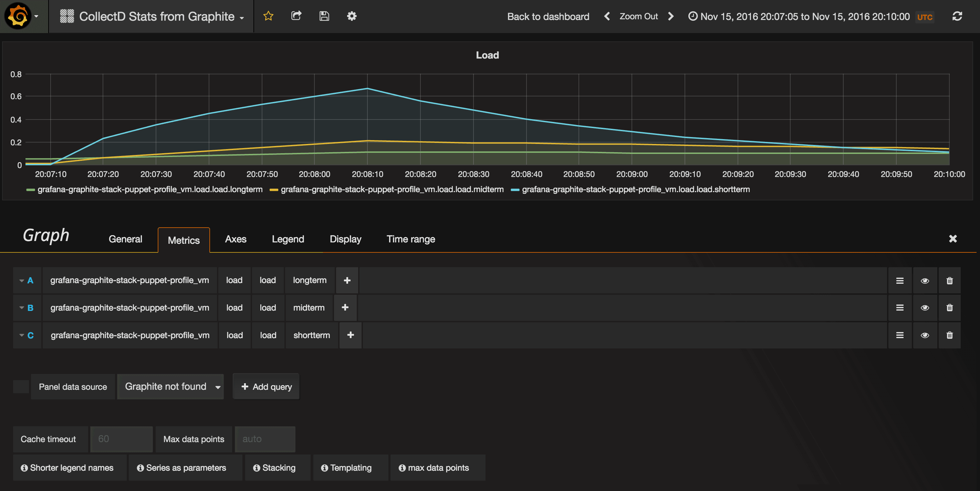Viewport: 980px width, 491px height.
Task: Hide query C via eye icon
Action: click(925, 335)
